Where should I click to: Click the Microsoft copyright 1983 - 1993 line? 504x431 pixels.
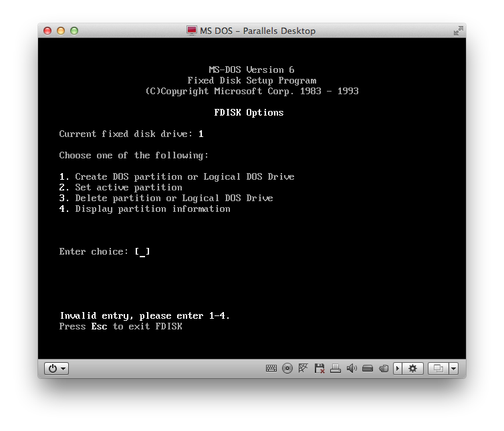coord(252,92)
